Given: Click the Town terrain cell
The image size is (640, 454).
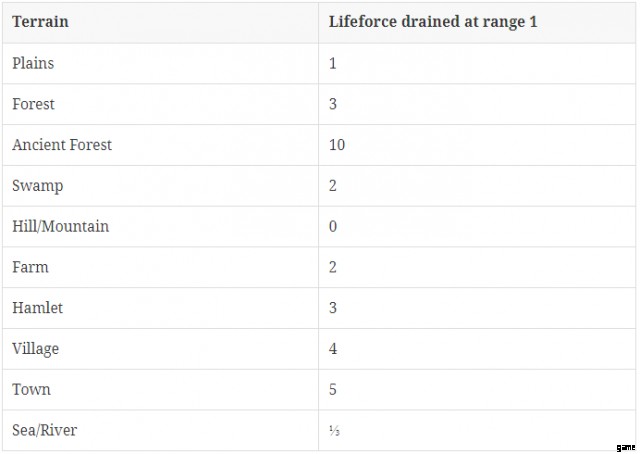Looking at the screenshot, I should click(31, 389).
